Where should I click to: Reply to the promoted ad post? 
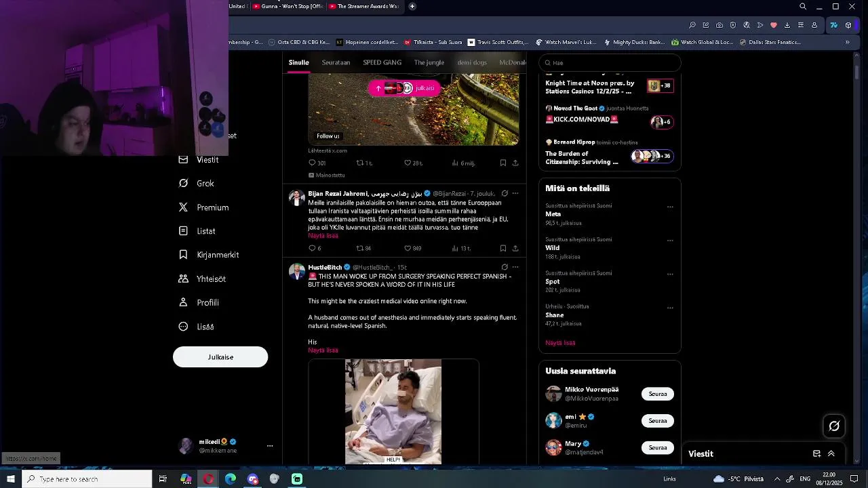point(317,163)
